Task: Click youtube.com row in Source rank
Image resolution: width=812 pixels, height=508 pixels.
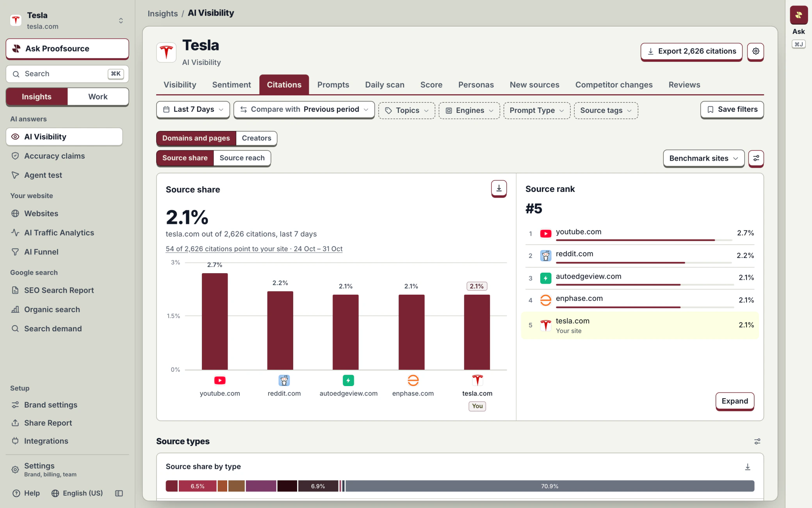Action: pyautogui.click(x=640, y=234)
